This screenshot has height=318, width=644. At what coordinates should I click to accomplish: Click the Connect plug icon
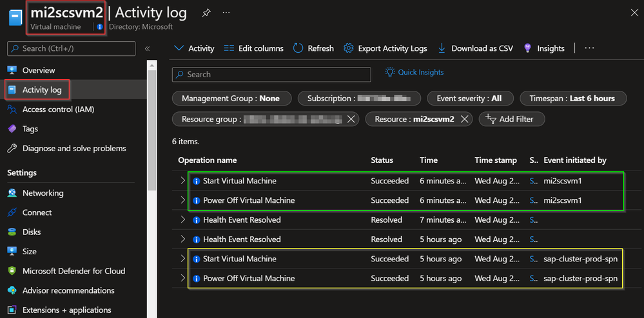pyautogui.click(x=12, y=212)
